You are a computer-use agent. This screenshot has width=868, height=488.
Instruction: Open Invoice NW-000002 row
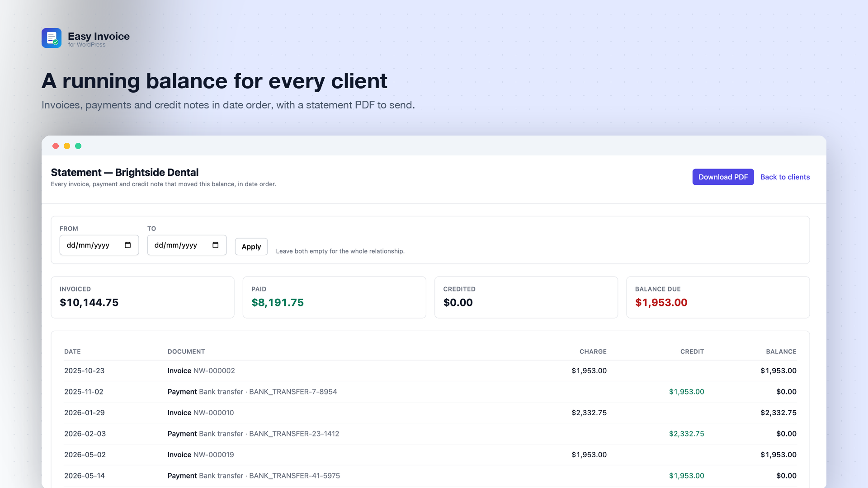430,371
